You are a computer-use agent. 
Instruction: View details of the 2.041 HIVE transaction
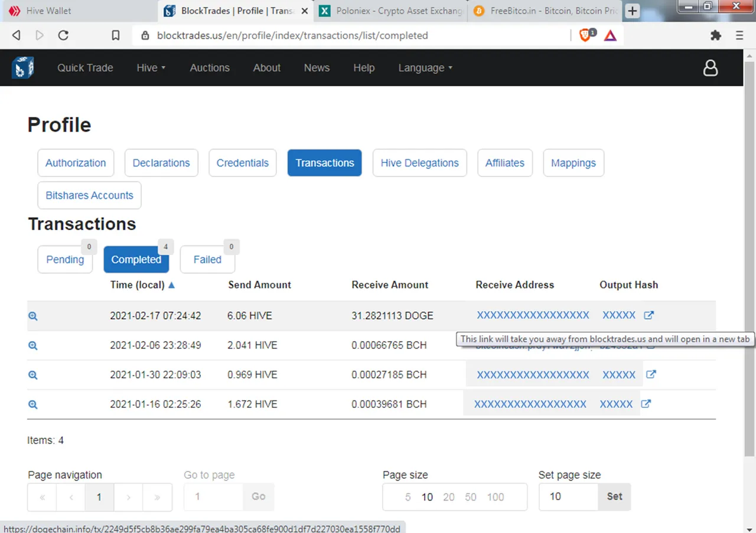[x=33, y=346]
